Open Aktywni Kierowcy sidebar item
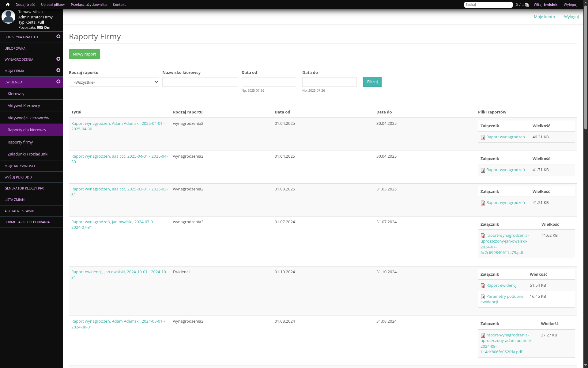588x368 pixels. (24, 106)
